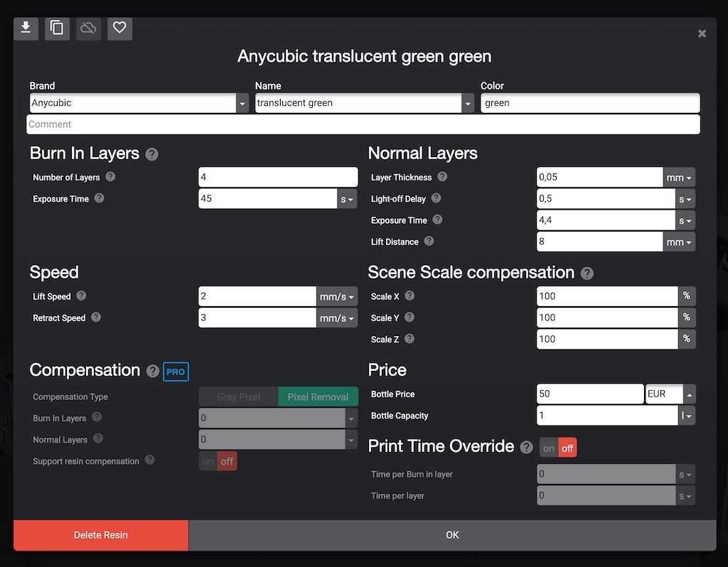Viewport: 728px width, 567px height.
Task: Open help for Print Time Override
Action: click(526, 448)
